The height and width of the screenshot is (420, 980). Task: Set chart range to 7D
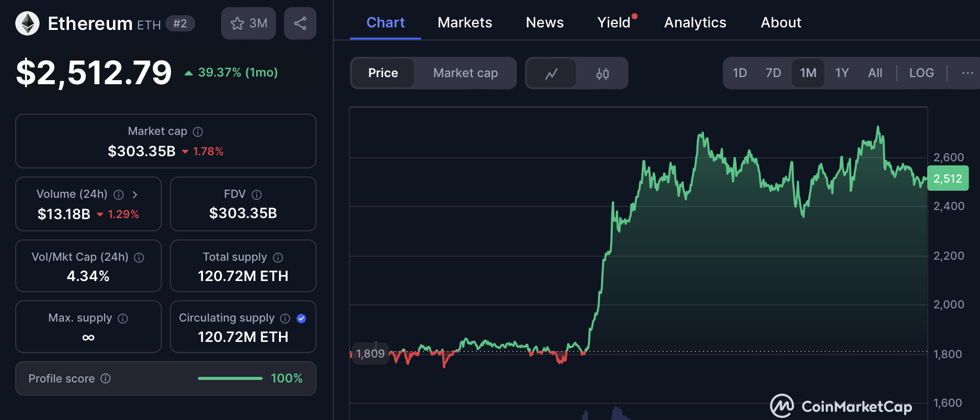773,73
